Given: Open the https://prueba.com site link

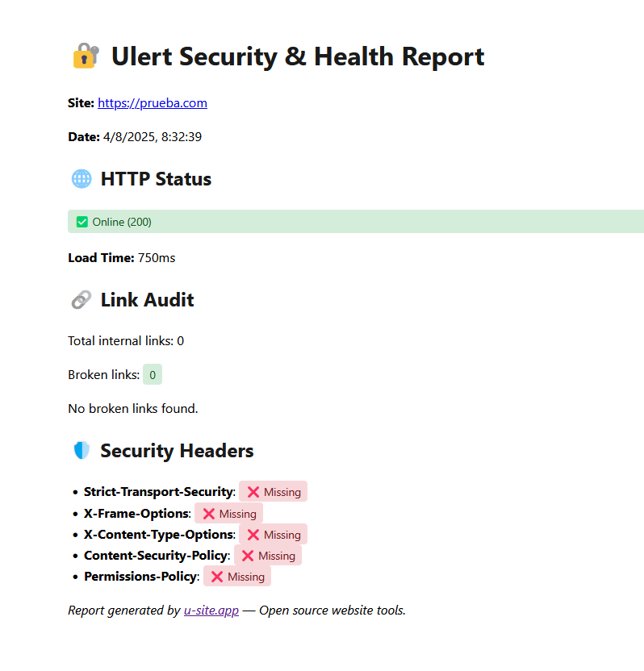Looking at the screenshot, I should (153, 103).
